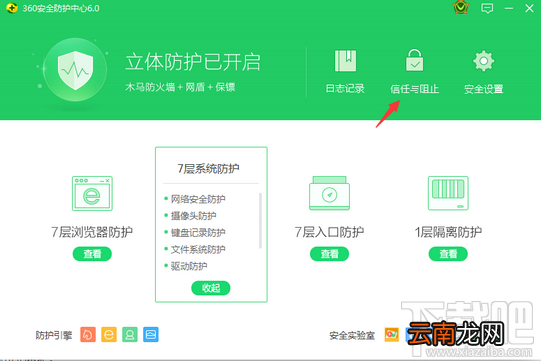This screenshot has height=362, width=541.
Task: Select 驱动防护 list item
Action: point(189,266)
